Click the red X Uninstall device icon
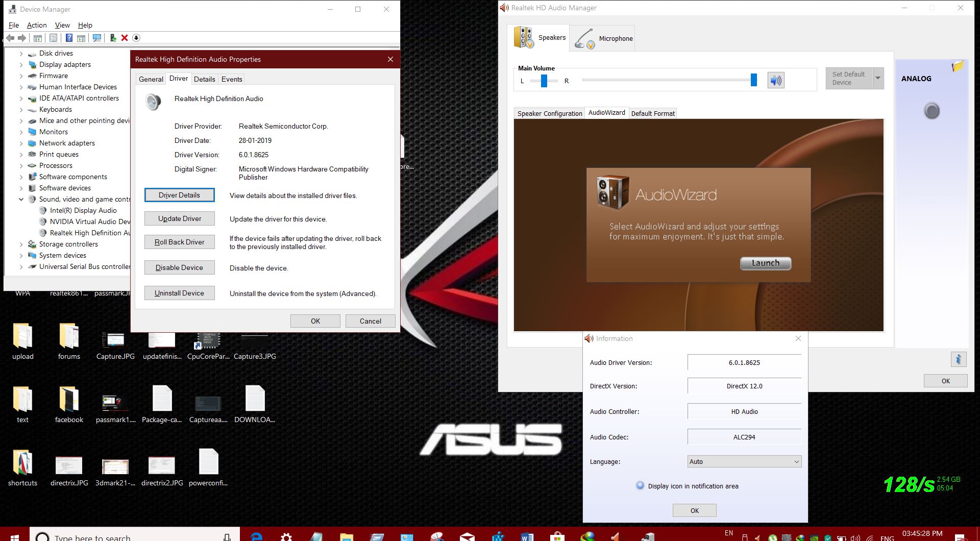Viewport: 980px width, 541px height. point(124,38)
